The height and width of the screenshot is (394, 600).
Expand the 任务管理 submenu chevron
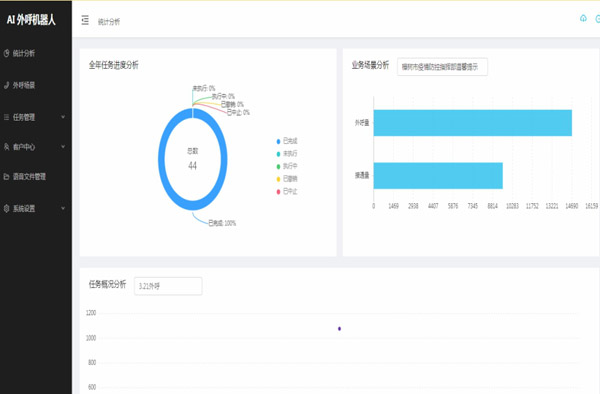pos(63,117)
